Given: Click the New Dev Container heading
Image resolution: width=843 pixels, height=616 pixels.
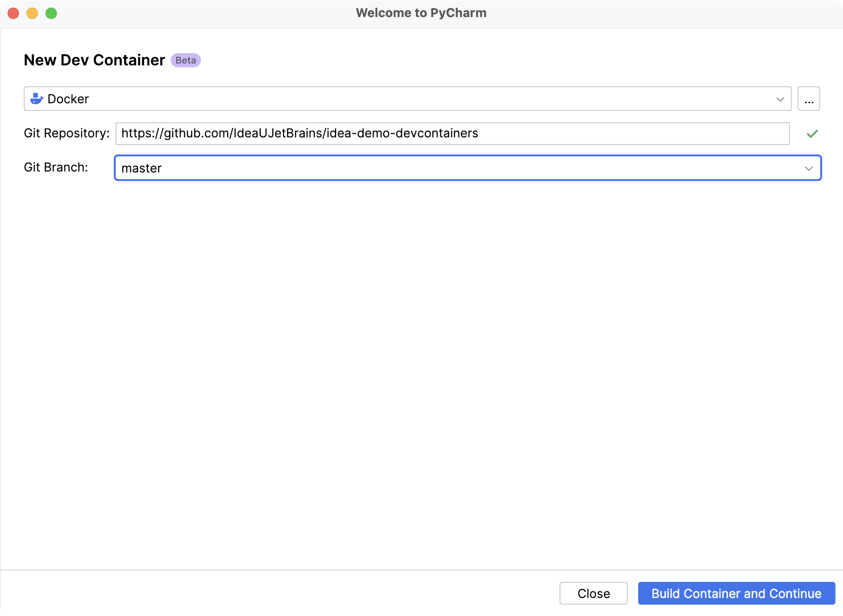Looking at the screenshot, I should pyautogui.click(x=94, y=60).
